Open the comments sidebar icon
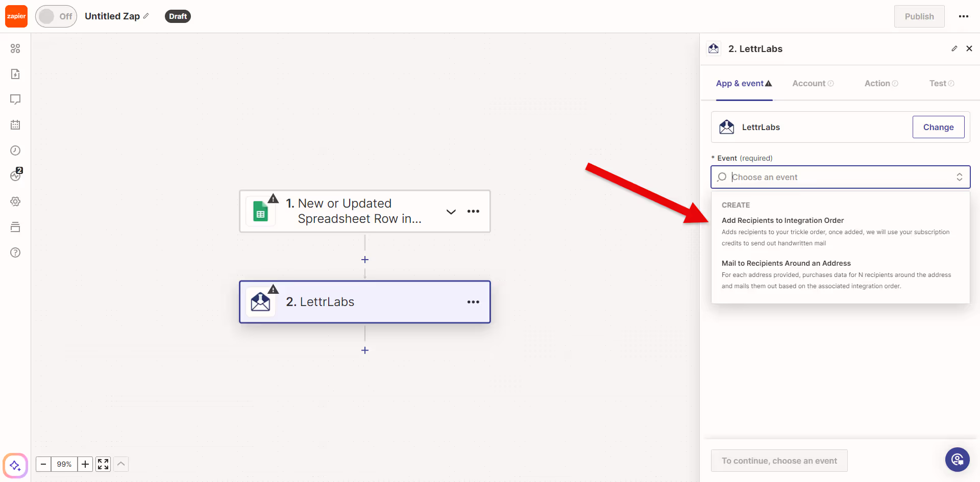The height and width of the screenshot is (482, 980). [x=15, y=99]
